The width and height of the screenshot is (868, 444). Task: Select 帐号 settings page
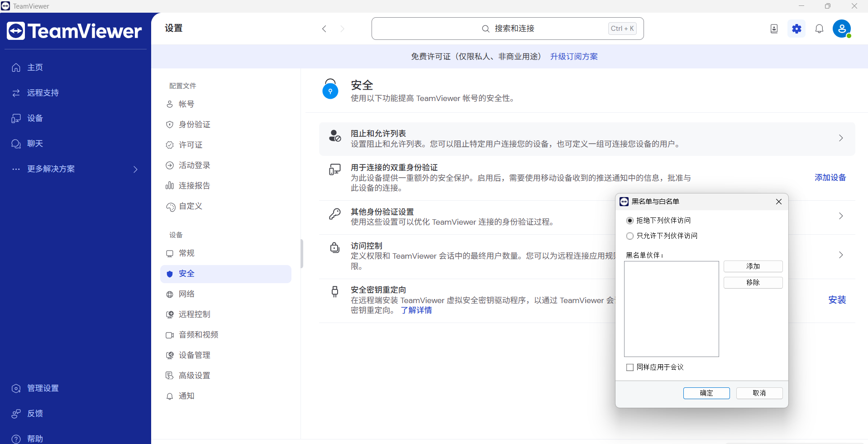[x=225, y=104]
